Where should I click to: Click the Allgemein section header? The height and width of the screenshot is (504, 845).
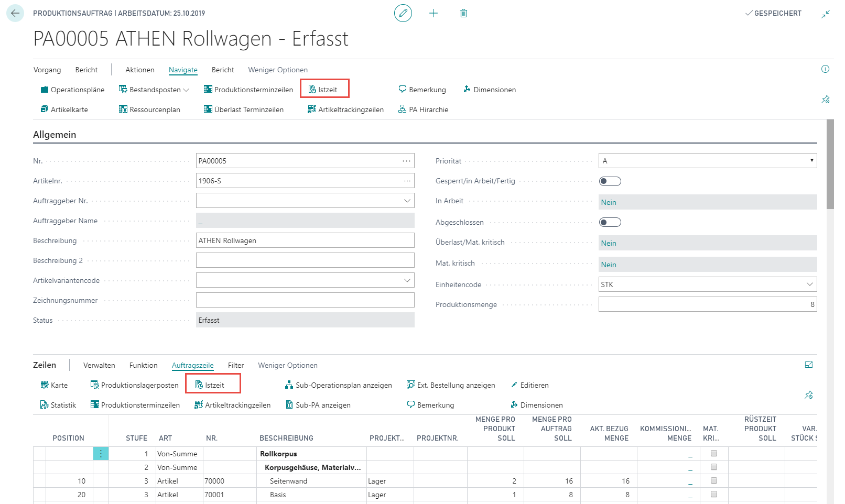(x=55, y=135)
